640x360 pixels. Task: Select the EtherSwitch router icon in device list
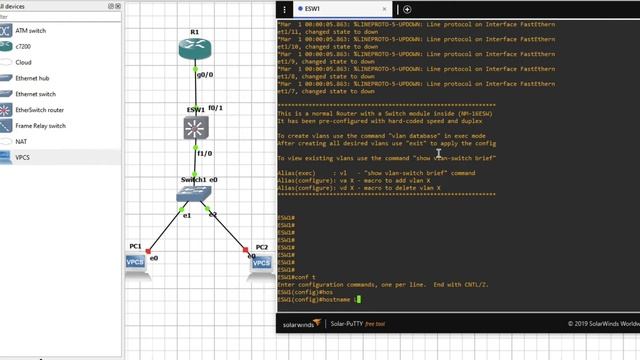point(5,110)
